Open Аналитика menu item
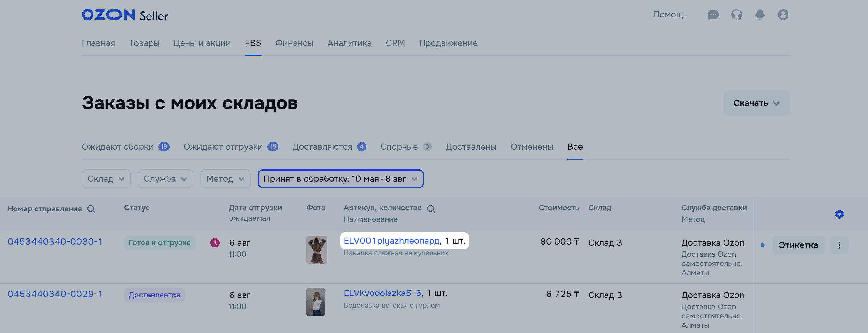 pos(350,43)
